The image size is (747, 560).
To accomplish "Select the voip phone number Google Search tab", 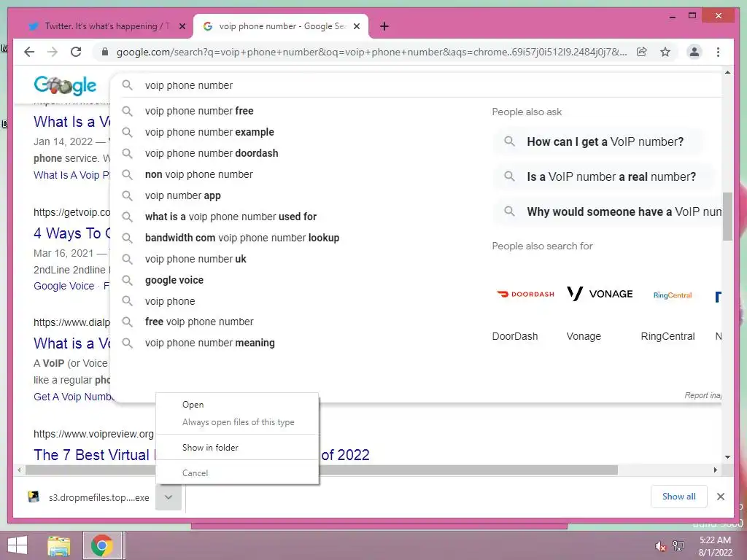I will click(281, 26).
